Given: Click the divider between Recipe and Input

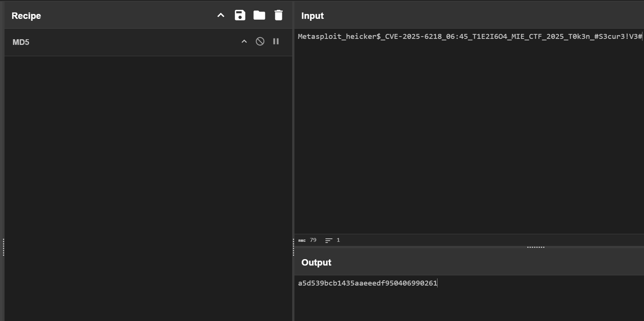Looking at the screenshot, I should (x=293, y=247).
